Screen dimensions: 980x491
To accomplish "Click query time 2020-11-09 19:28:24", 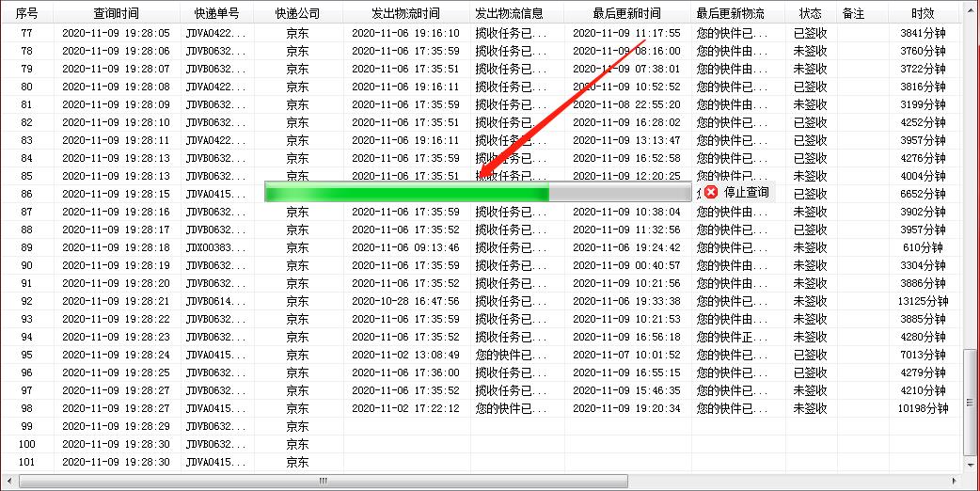I will (x=117, y=356).
